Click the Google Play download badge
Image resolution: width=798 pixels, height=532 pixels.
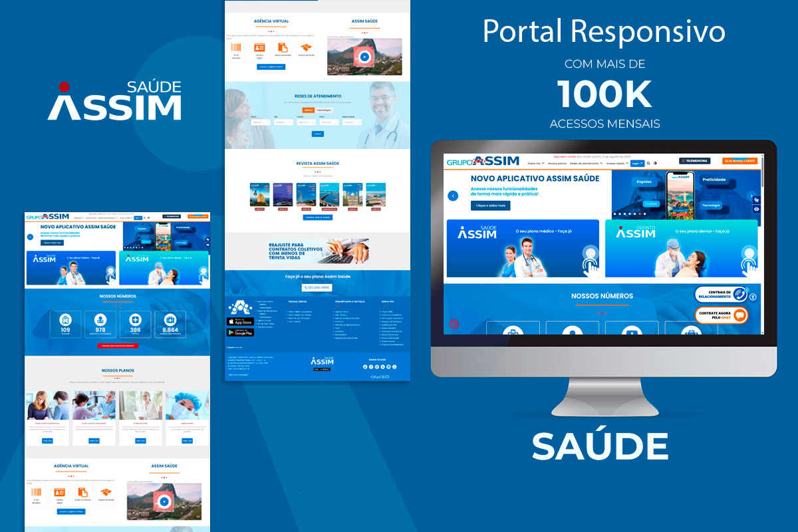[x=240, y=332]
